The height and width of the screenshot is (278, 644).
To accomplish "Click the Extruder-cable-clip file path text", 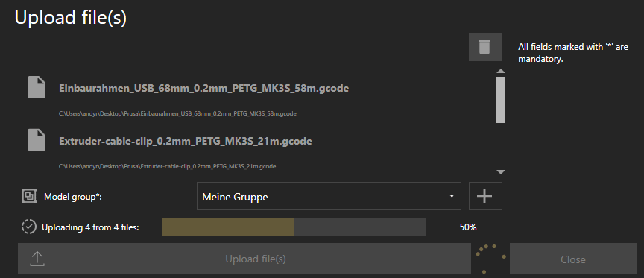I will [167, 167].
